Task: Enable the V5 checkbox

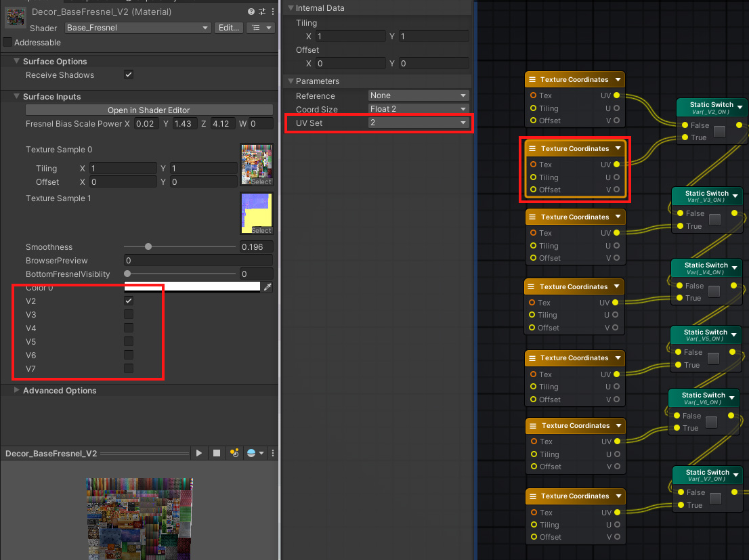Action: point(129,341)
